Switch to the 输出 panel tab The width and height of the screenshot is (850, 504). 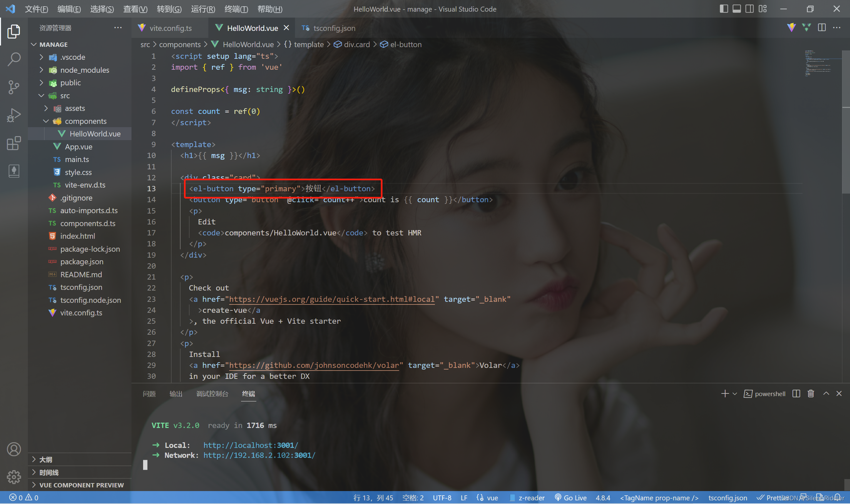click(x=176, y=394)
